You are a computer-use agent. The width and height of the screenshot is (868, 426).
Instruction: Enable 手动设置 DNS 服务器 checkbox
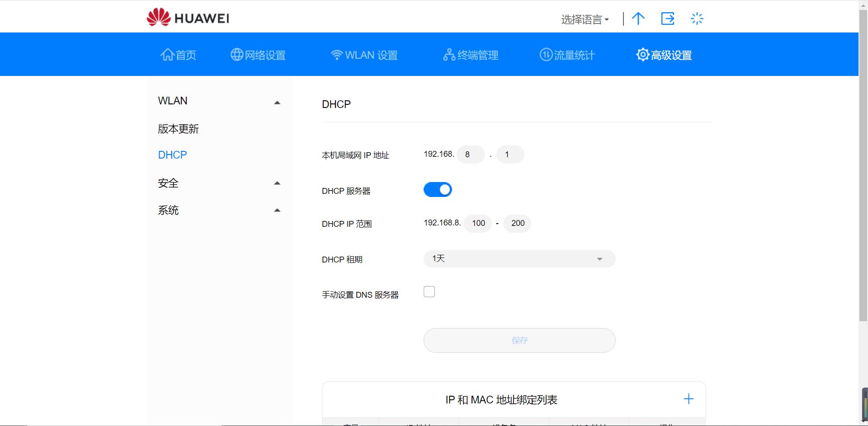click(429, 291)
